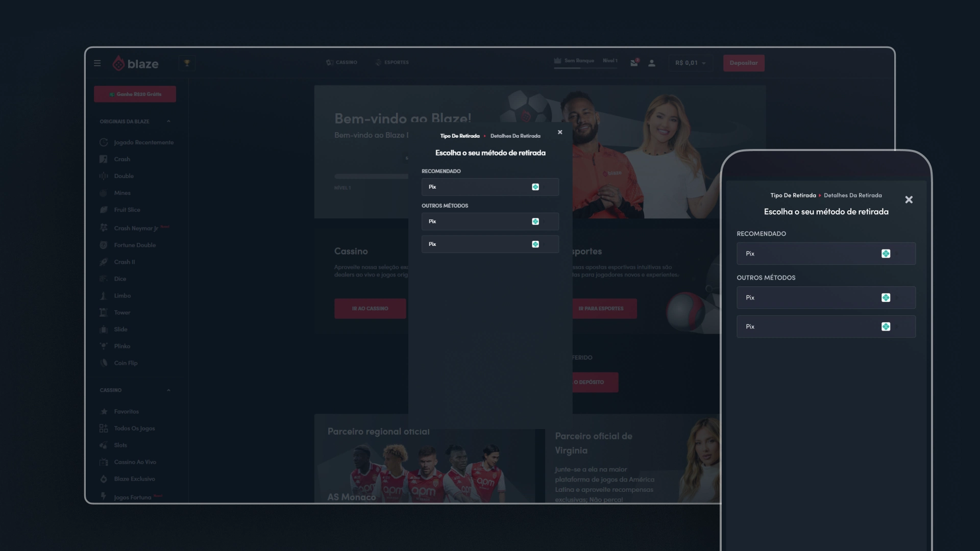980x551 pixels.
Task: Select the Dice game icon in sidebar
Action: pyautogui.click(x=103, y=278)
